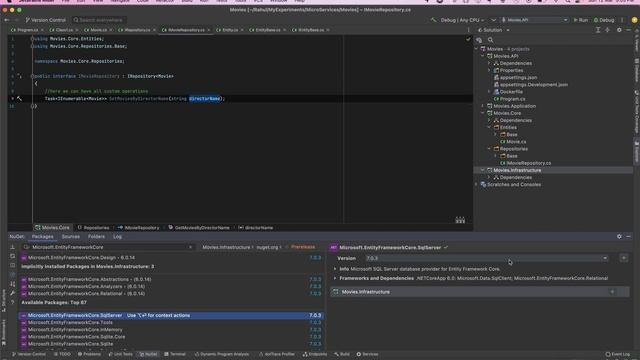Open Version Control widget in toolbar
The image size is (640, 360).
[45, 20]
